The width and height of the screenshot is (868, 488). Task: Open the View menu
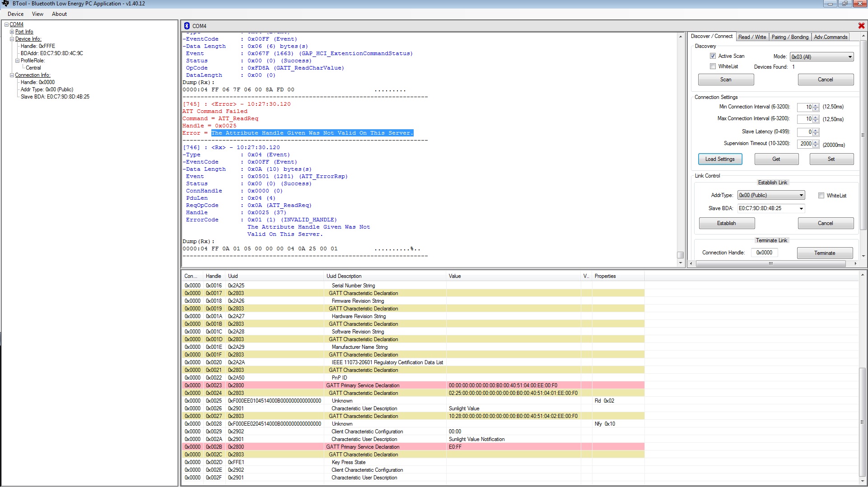[37, 14]
